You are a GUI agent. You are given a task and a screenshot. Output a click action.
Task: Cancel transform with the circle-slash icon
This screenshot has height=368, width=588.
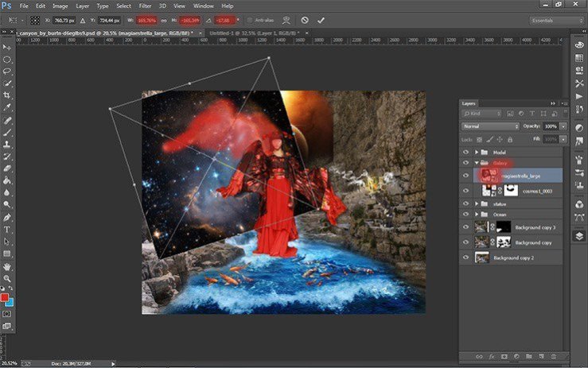pos(304,19)
